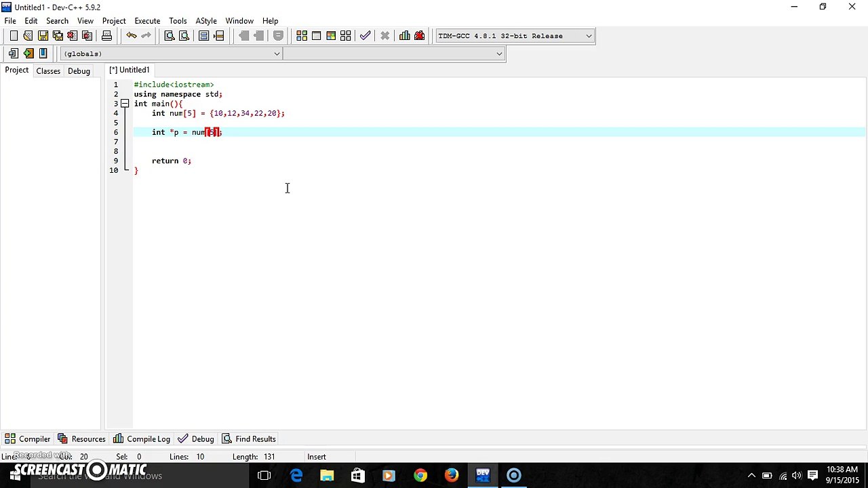Open the Tools menu
Image resolution: width=868 pixels, height=488 pixels.
[178, 21]
